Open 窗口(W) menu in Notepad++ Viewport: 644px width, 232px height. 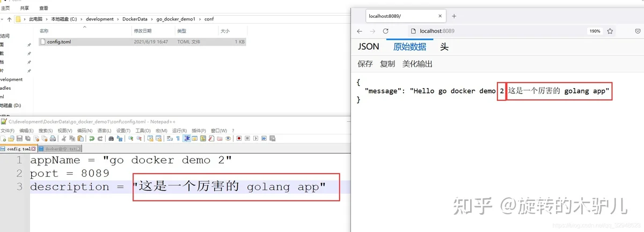point(218,130)
